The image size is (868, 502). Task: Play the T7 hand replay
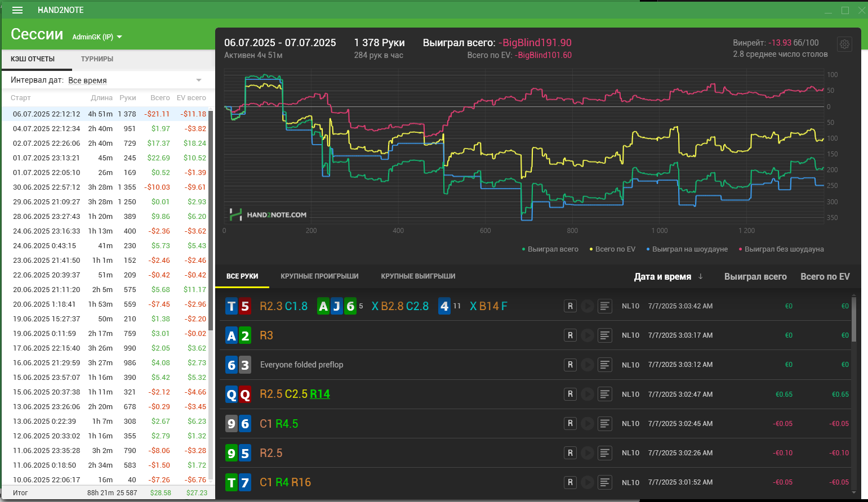pos(587,482)
